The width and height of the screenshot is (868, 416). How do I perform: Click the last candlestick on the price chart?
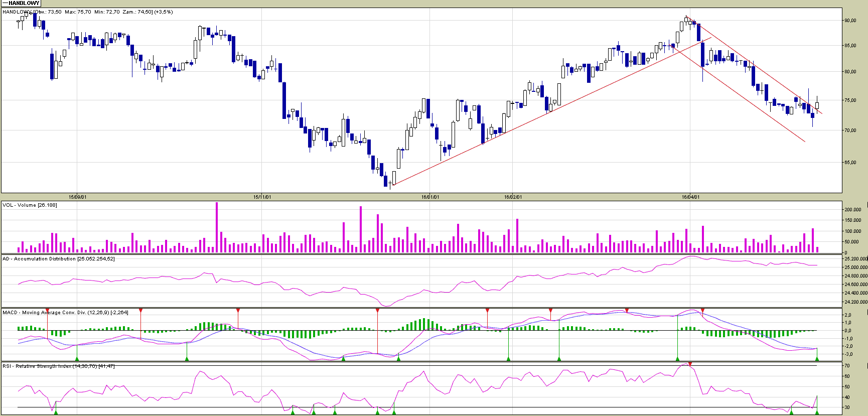817,105
